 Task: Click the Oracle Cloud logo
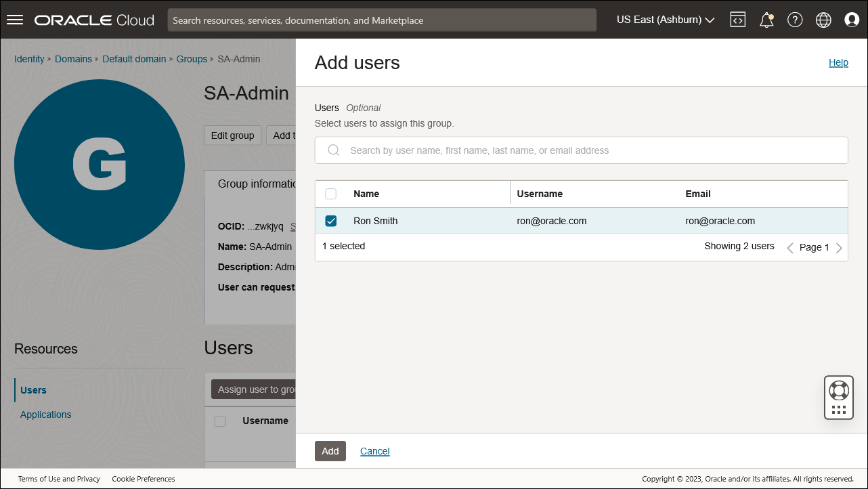[x=93, y=20]
